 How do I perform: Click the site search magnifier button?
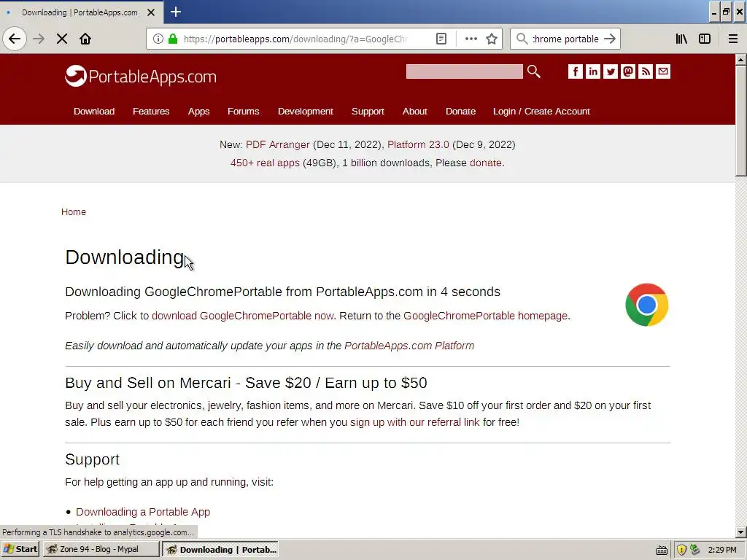point(533,71)
